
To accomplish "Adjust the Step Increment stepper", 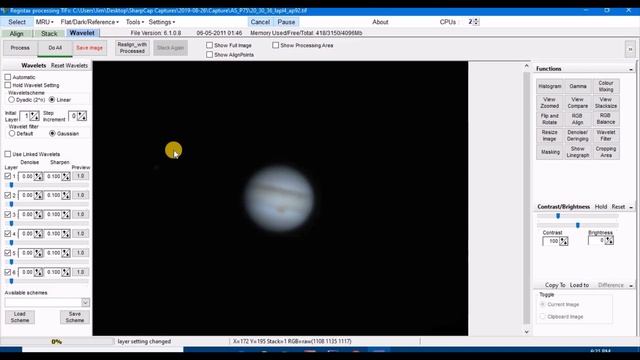I will tap(82, 116).
